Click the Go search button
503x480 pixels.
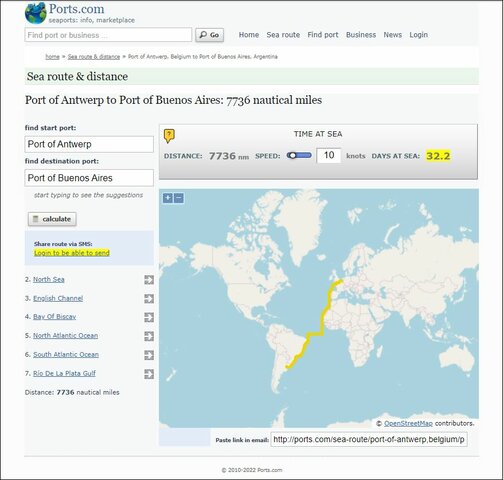[209, 35]
